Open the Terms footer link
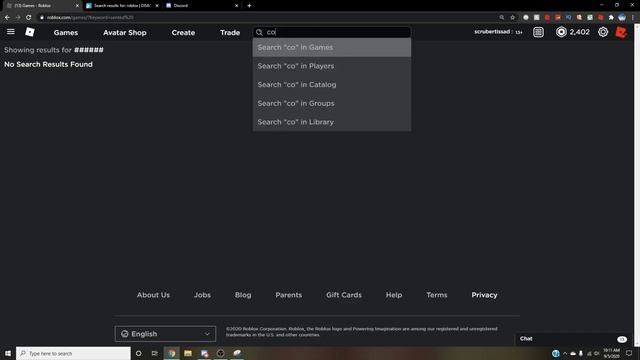The image size is (640, 360). click(437, 295)
